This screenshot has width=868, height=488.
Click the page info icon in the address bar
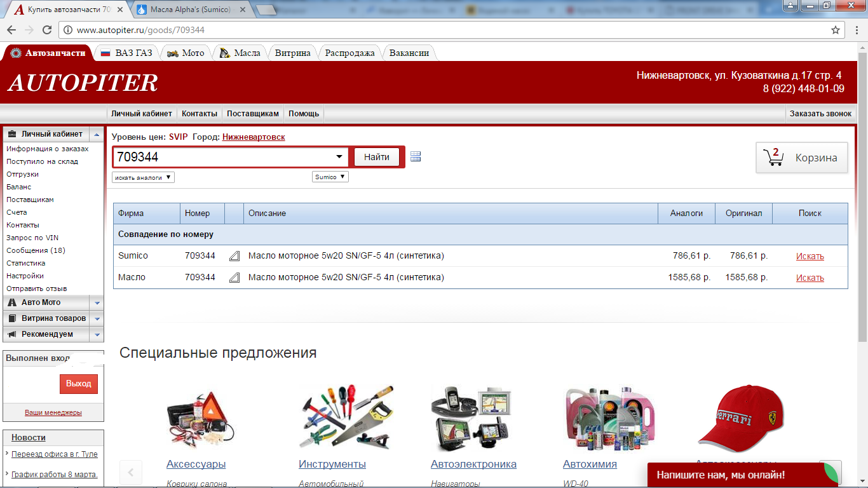pyautogui.click(x=68, y=30)
